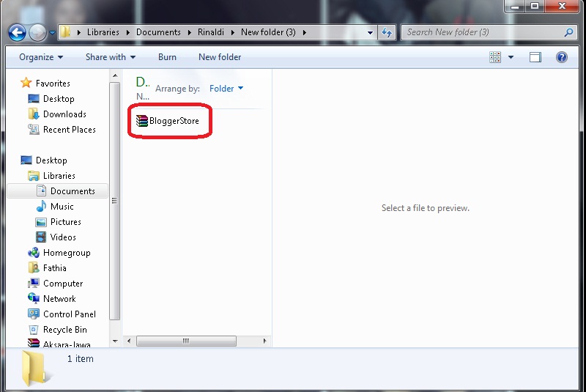Select Documents library in the tree

[x=73, y=191]
